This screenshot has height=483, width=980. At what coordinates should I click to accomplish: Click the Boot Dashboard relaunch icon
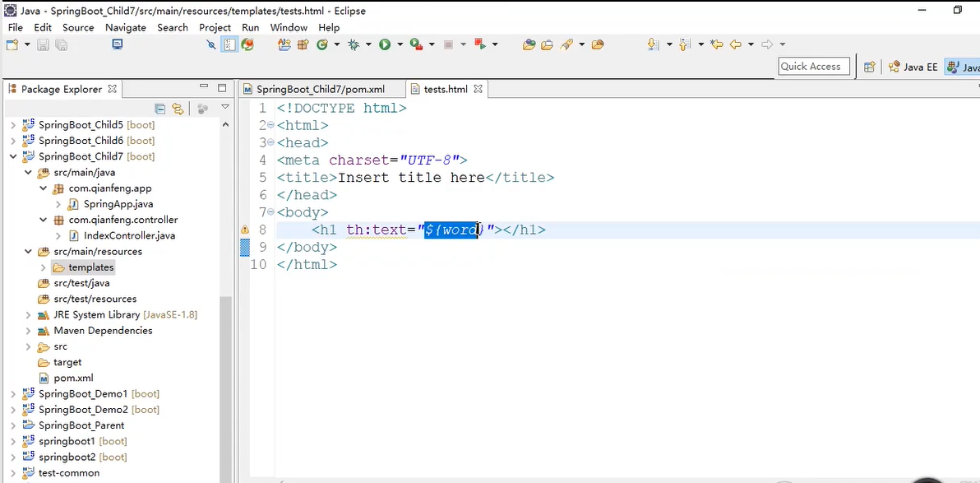481,44
